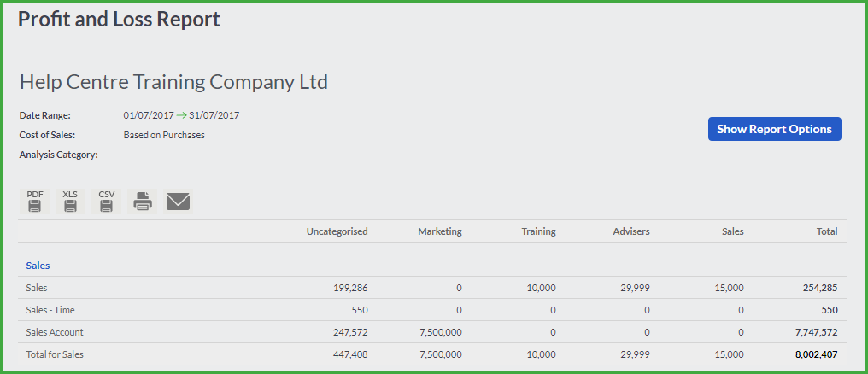This screenshot has height=374, width=868.
Task: Export report as PDF
Action: pos(35,202)
